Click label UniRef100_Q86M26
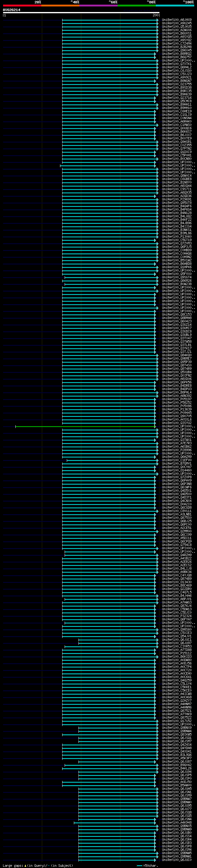This screenshot has width=197, height=868. tap(177, 281)
